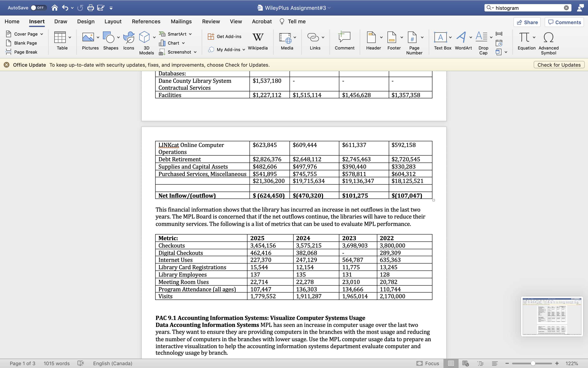588x368 pixels.
Task: Click the Pictures icon
Action: tap(88, 37)
